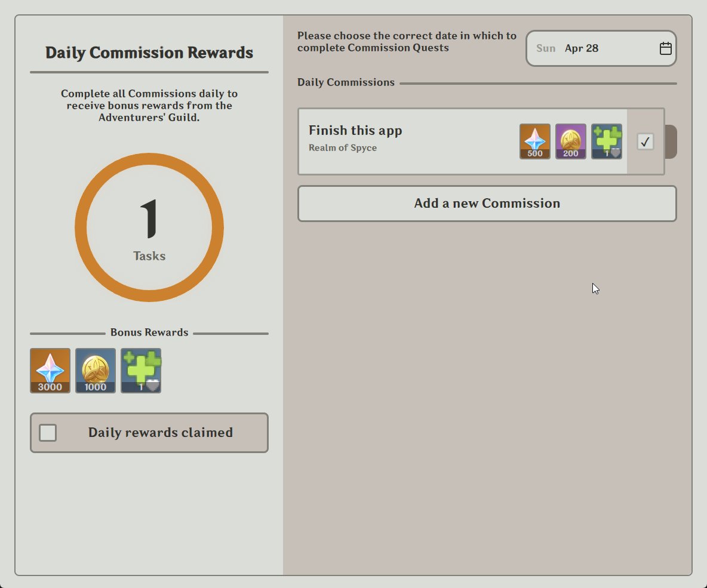Click the Daily rewards claimed label text
Screen dimensions: 707x588
[161, 432]
